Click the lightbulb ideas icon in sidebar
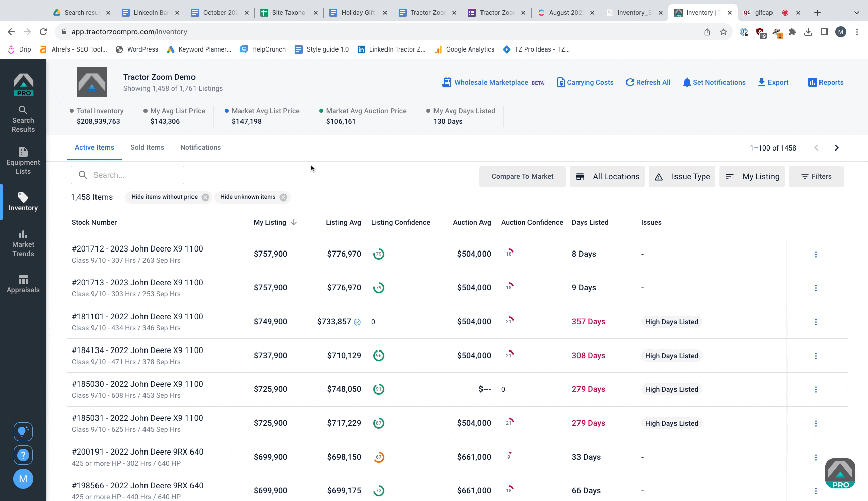Screen dimensions: 868x501 23,431
